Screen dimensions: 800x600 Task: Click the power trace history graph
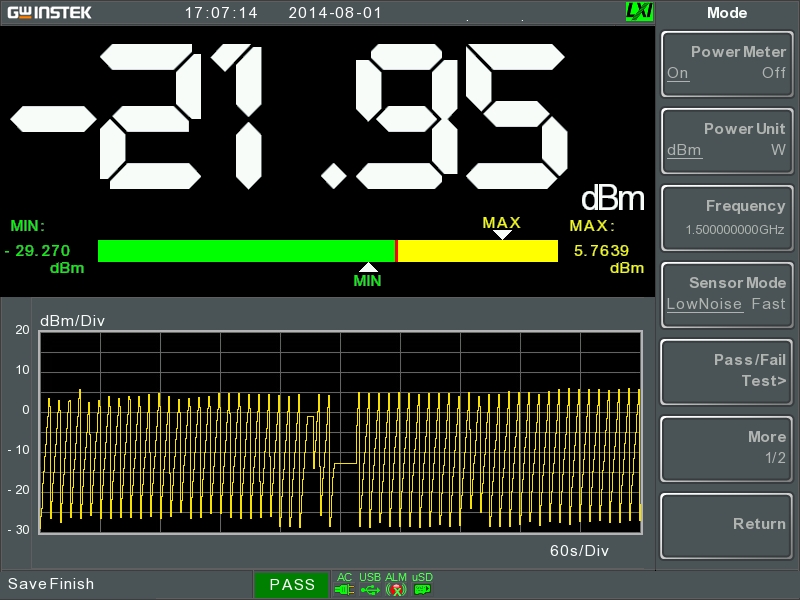coord(340,433)
